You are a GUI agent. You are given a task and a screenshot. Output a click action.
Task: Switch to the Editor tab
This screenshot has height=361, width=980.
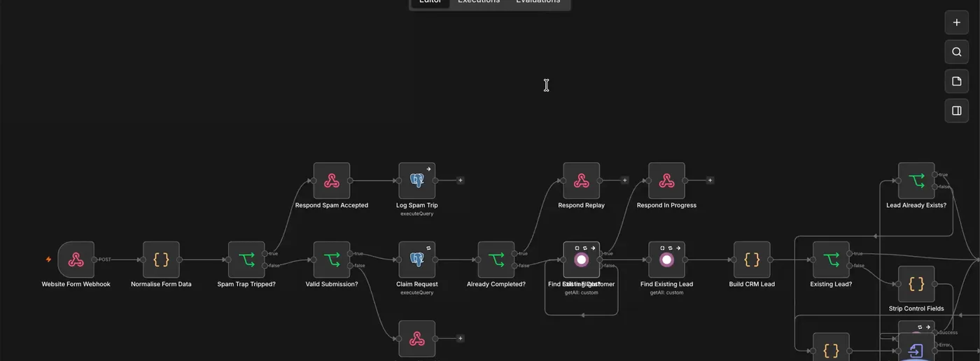click(x=430, y=2)
